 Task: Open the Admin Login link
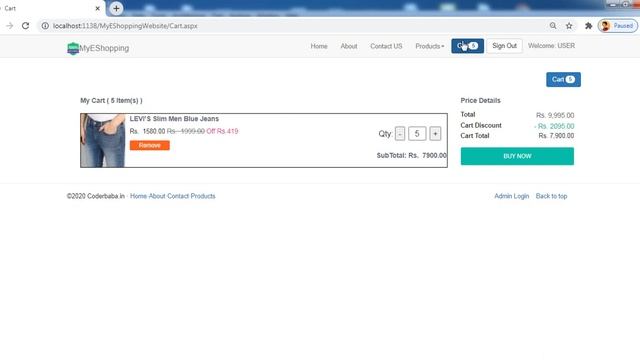[x=511, y=196]
